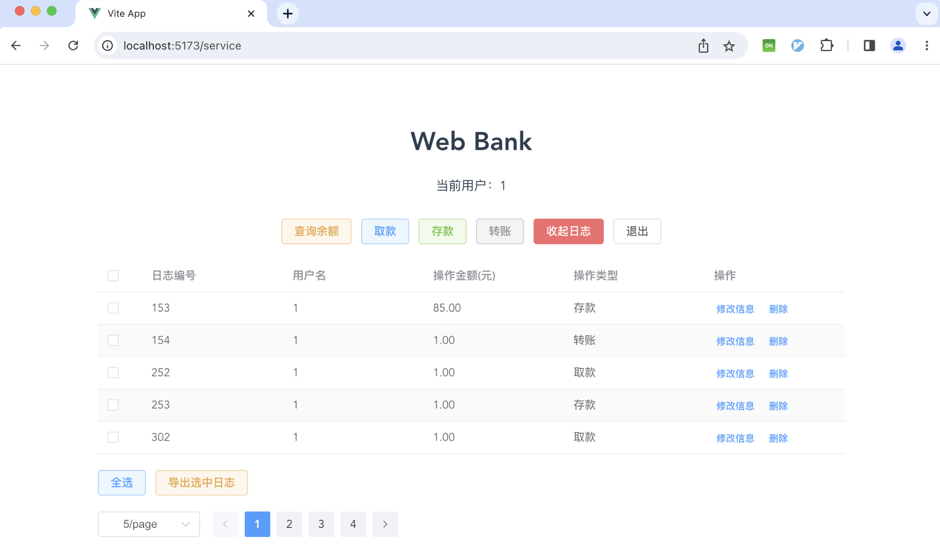Open the new tab plus button
Image resolution: width=940 pixels, height=560 pixels.
[x=288, y=14]
